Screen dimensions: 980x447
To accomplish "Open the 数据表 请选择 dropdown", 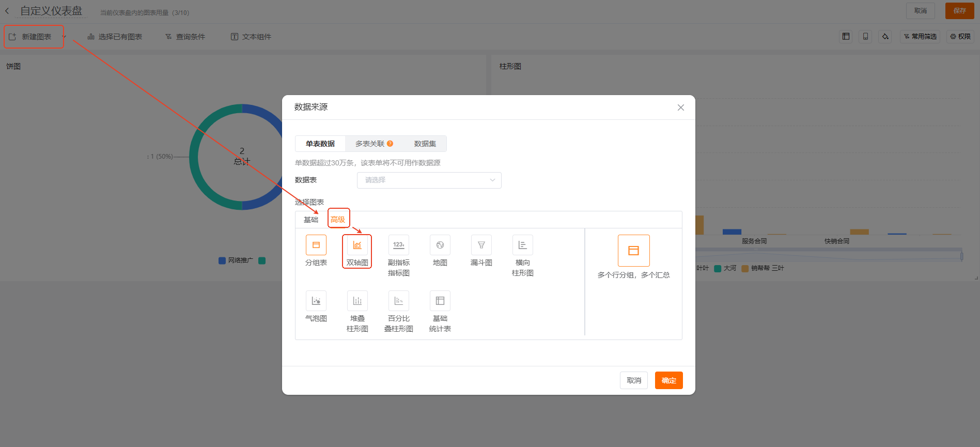I will tap(429, 180).
